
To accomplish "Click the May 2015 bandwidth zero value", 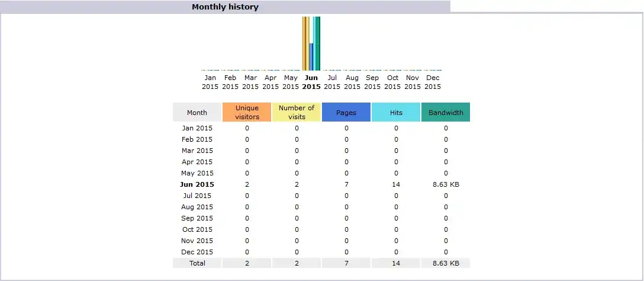I will (446, 173).
